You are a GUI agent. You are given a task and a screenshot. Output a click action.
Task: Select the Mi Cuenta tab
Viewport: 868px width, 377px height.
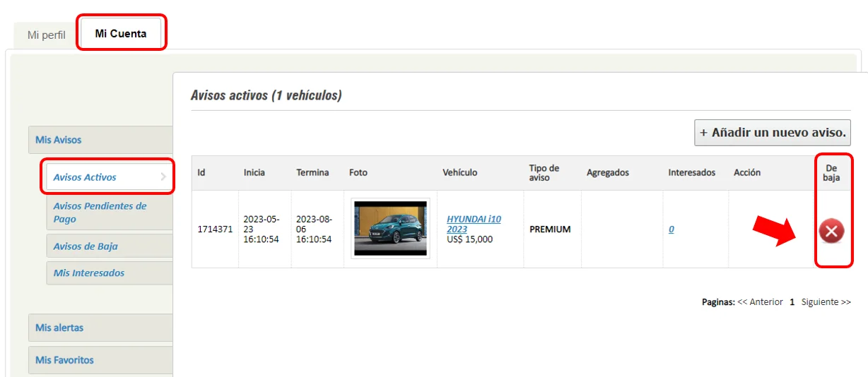tap(121, 33)
